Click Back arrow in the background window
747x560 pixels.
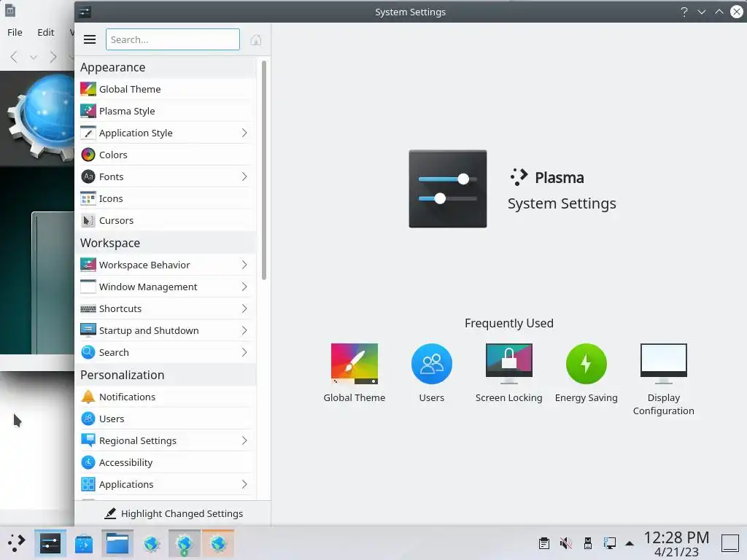(x=14, y=57)
